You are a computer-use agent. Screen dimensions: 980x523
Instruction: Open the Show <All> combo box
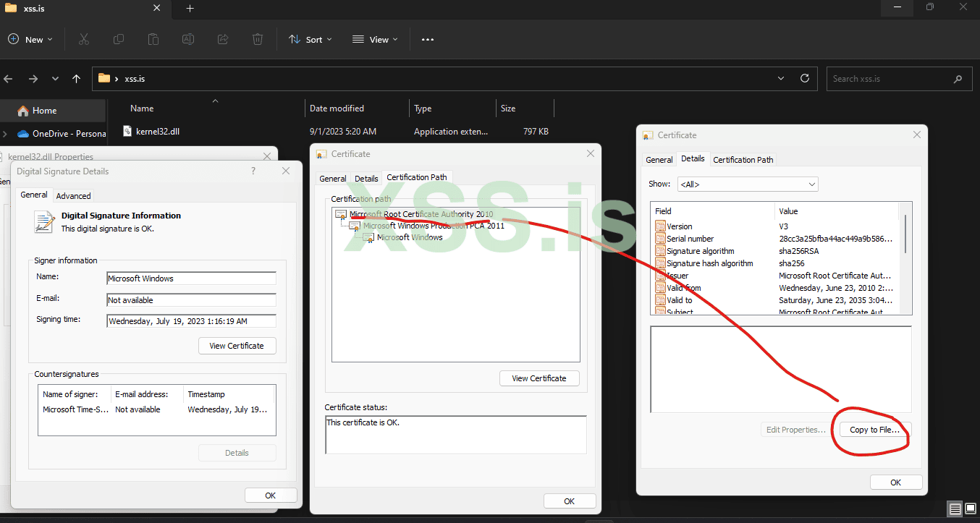point(748,184)
